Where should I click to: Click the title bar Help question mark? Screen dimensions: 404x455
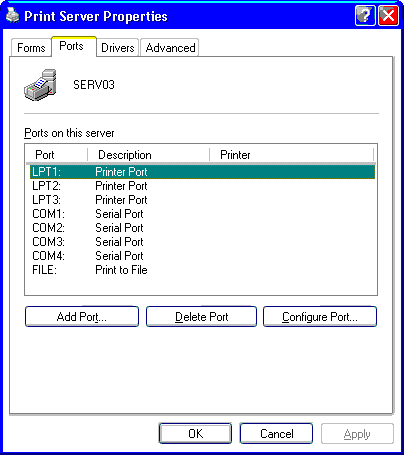point(365,15)
